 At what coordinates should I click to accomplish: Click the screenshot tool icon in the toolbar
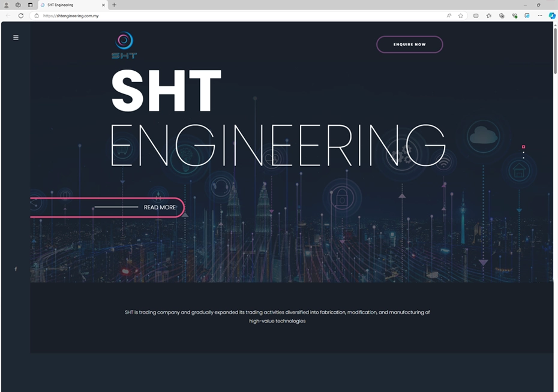click(x=527, y=16)
